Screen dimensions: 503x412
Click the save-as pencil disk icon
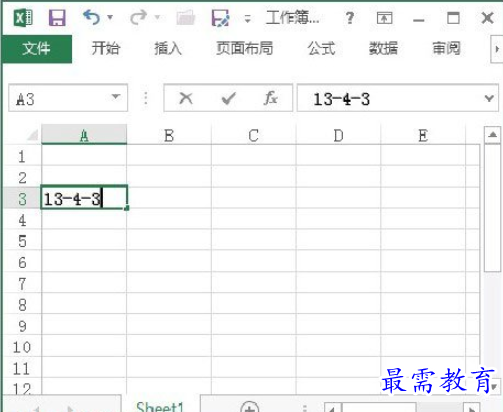point(220,18)
